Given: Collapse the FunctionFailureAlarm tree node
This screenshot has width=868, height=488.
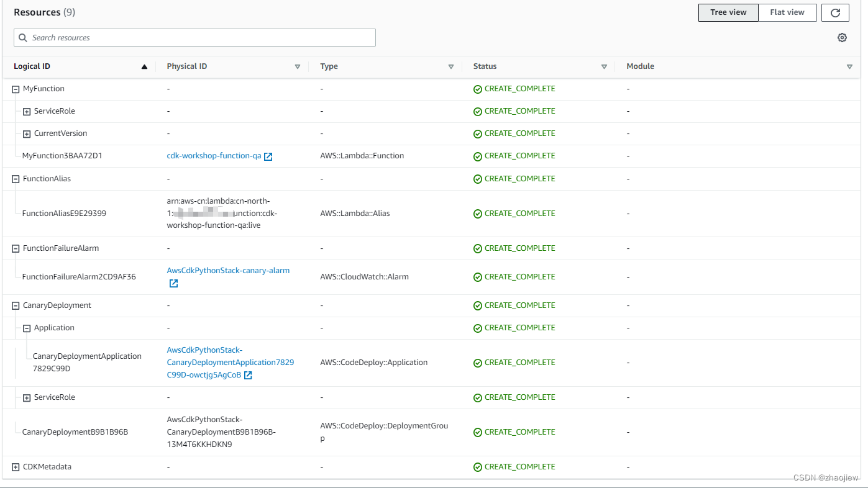Looking at the screenshot, I should click(x=16, y=248).
